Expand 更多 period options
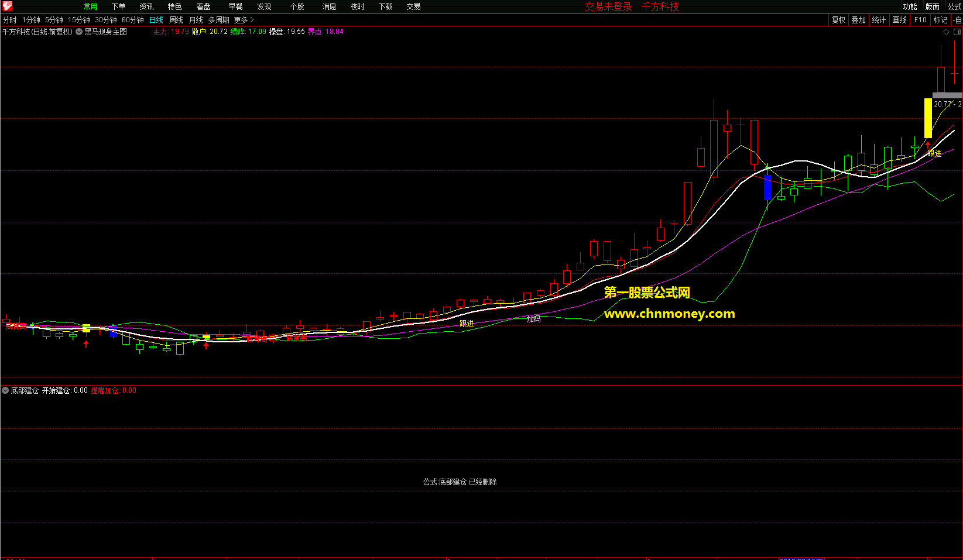Viewport: 963px width, 560px height. click(x=244, y=20)
